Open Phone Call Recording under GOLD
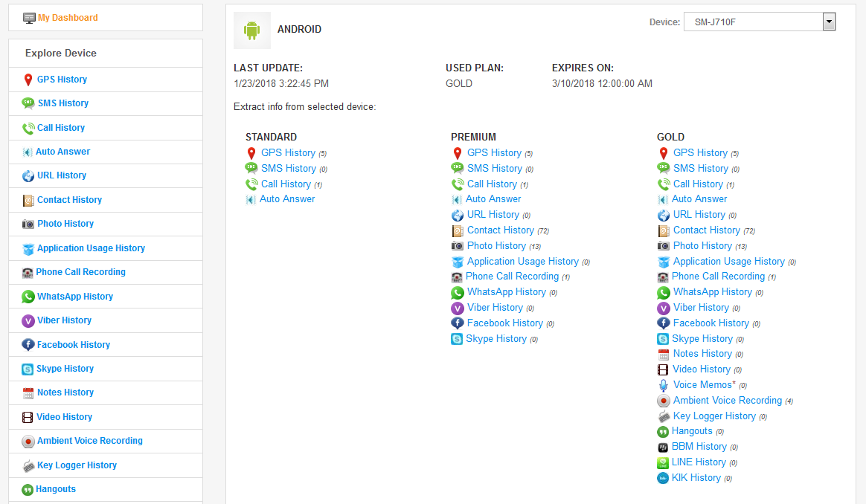This screenshot has width=866, height=504. [719, 276]
